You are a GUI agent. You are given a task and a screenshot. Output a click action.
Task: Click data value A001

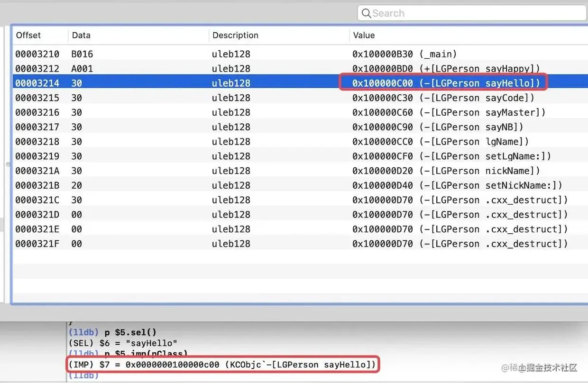point(82,69)
